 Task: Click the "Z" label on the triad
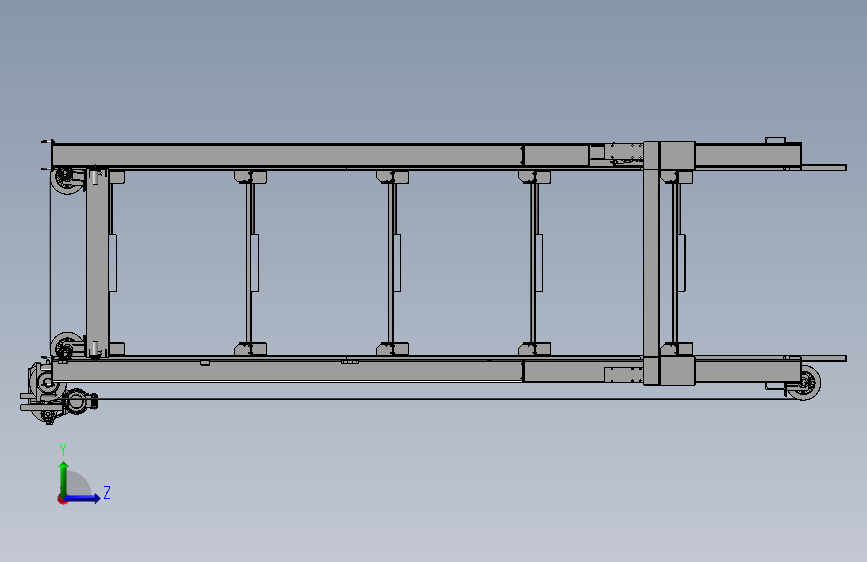point(107,492)
